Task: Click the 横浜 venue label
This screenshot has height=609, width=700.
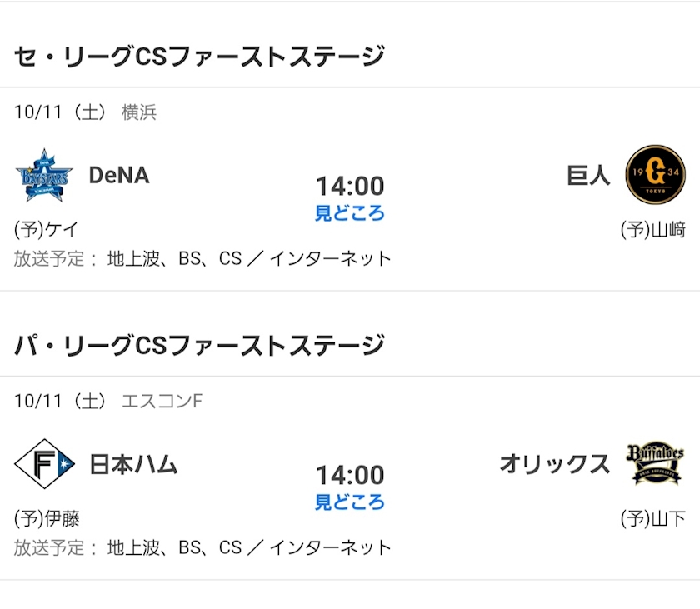Action: (139, 112)
